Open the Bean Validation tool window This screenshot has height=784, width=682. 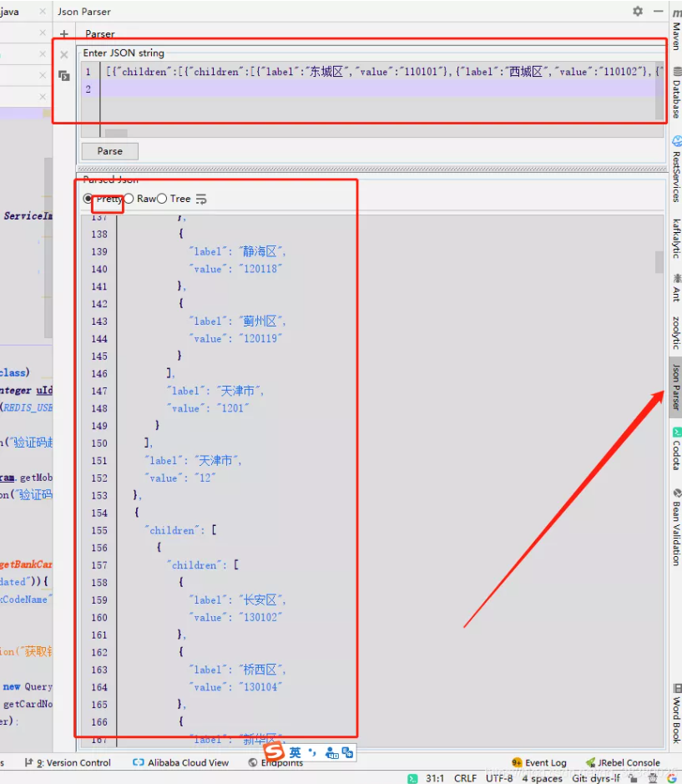click(x=676, y=527)
